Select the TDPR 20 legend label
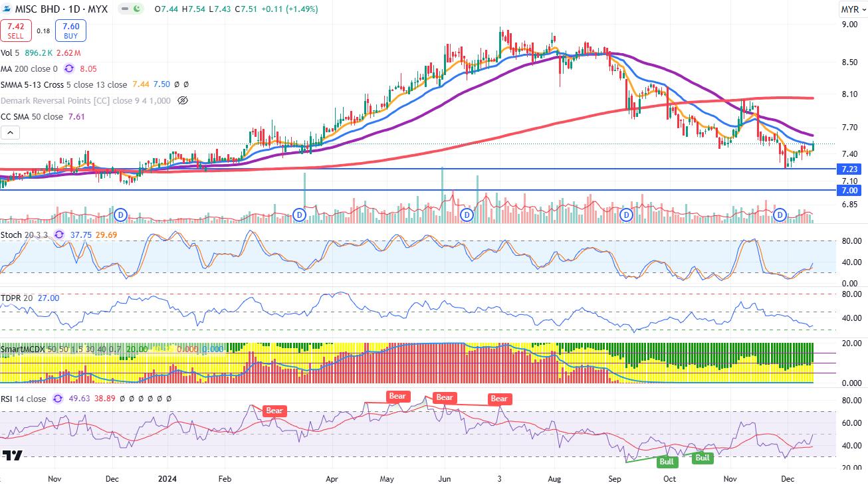This screenshot has width=868, height=485. (17, 298)
